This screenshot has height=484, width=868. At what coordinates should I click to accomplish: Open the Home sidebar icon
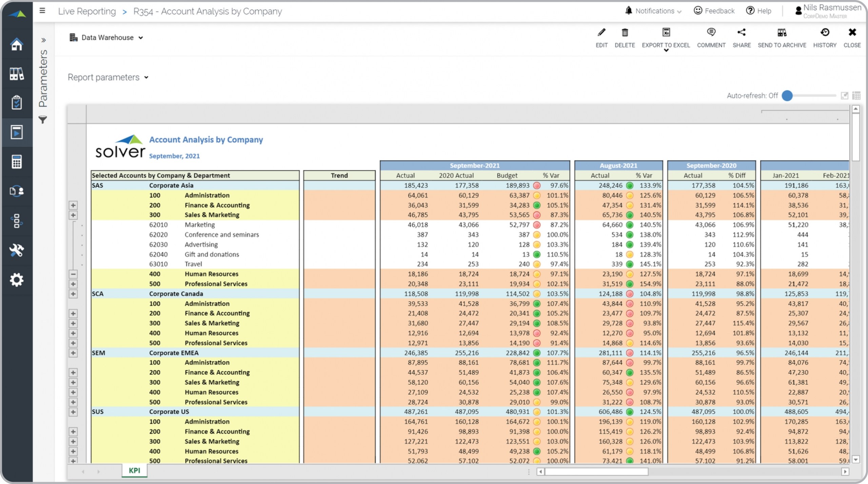coord(17,44)
